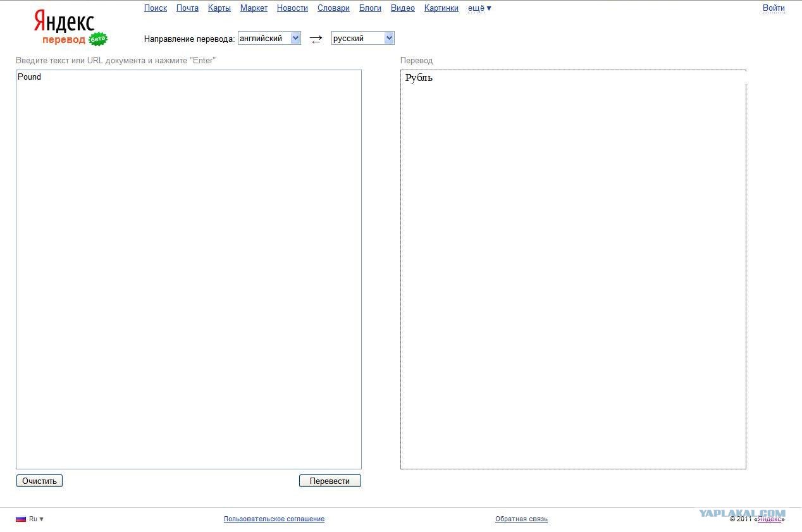Viewport: 802px width, 532px height.
Task: Click the word Pound in input
Action: click(29, 77)
